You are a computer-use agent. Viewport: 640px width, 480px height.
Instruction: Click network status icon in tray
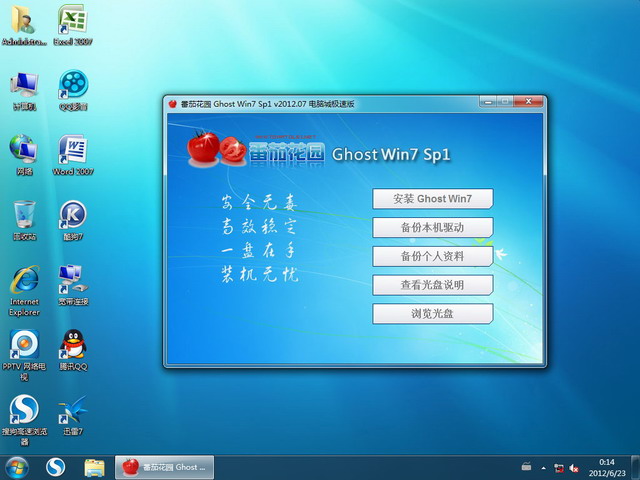pos(559,468)
